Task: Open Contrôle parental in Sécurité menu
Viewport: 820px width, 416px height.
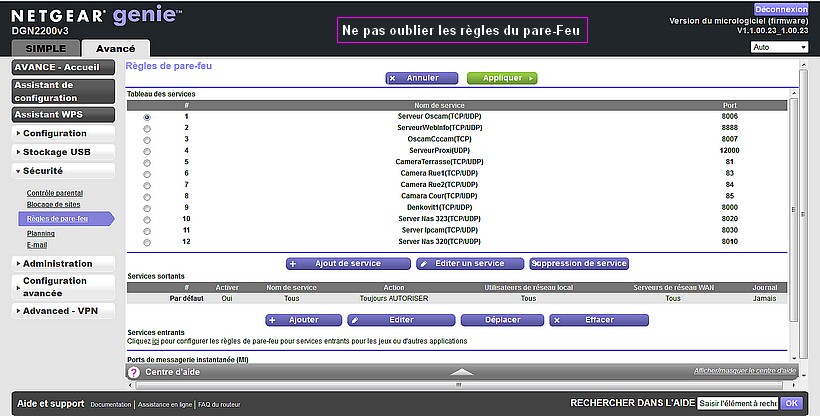Action: 54,193
